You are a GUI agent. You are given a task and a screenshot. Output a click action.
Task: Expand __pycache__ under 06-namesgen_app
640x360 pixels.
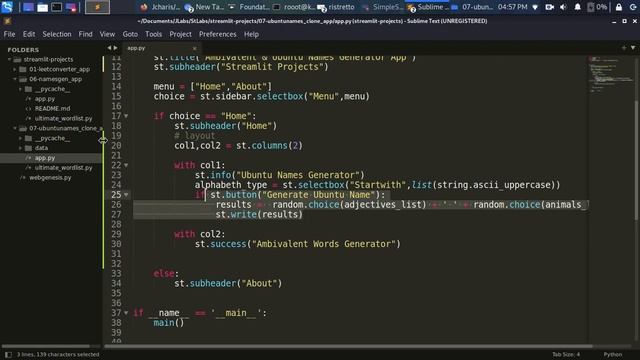20,89
